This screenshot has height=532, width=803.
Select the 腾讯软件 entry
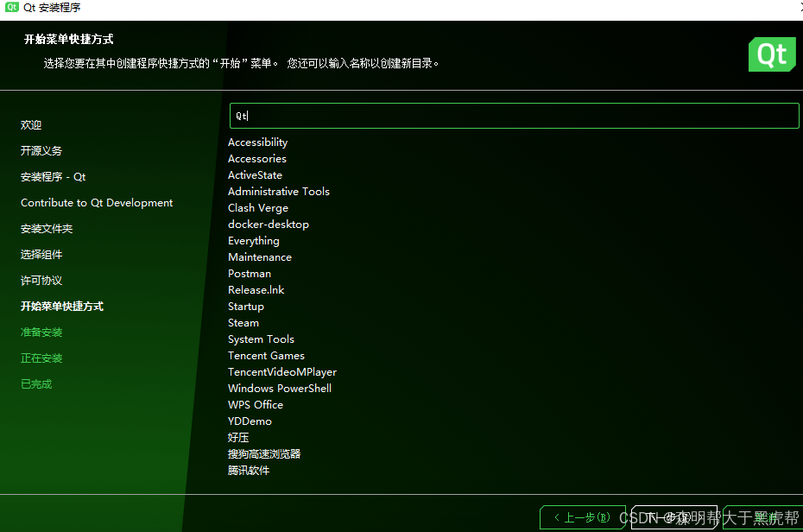pyautogui.click(x=249, y=470)
